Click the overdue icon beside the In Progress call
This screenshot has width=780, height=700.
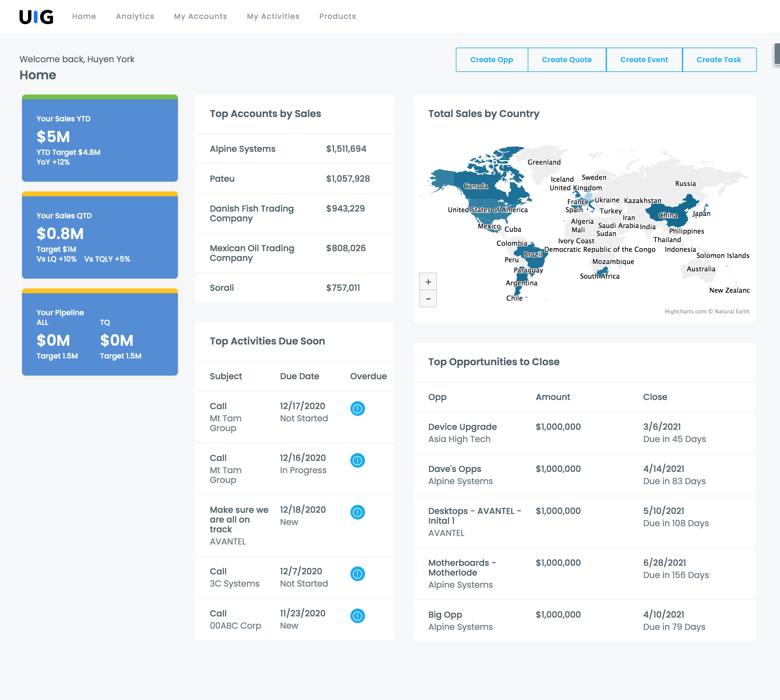[357, 460]
